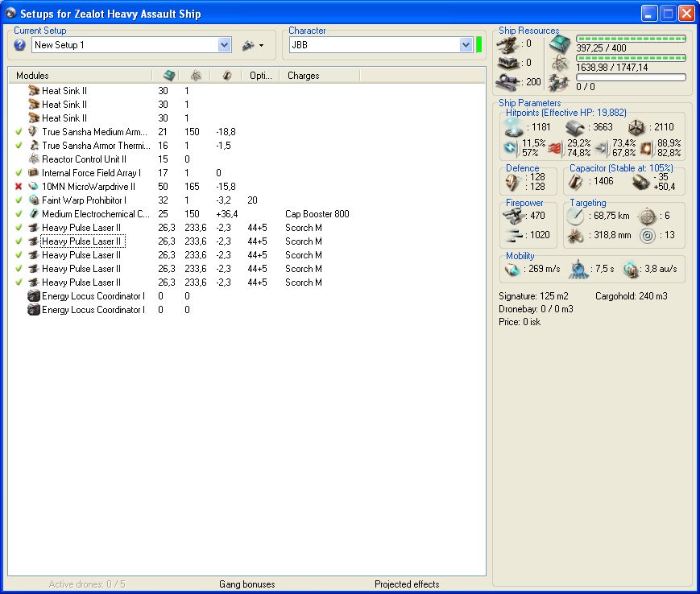700x594 pixels.
Task: Click the targeting range icon
Action: 575,216
